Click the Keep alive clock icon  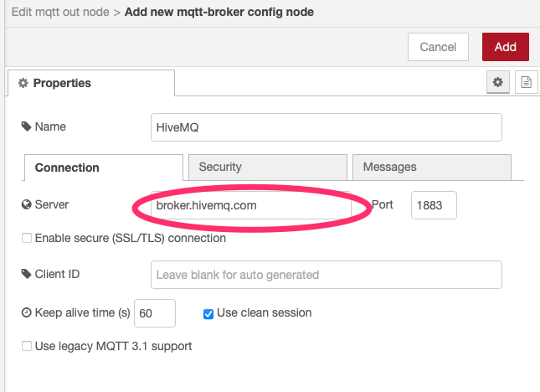tap(26, 312)
